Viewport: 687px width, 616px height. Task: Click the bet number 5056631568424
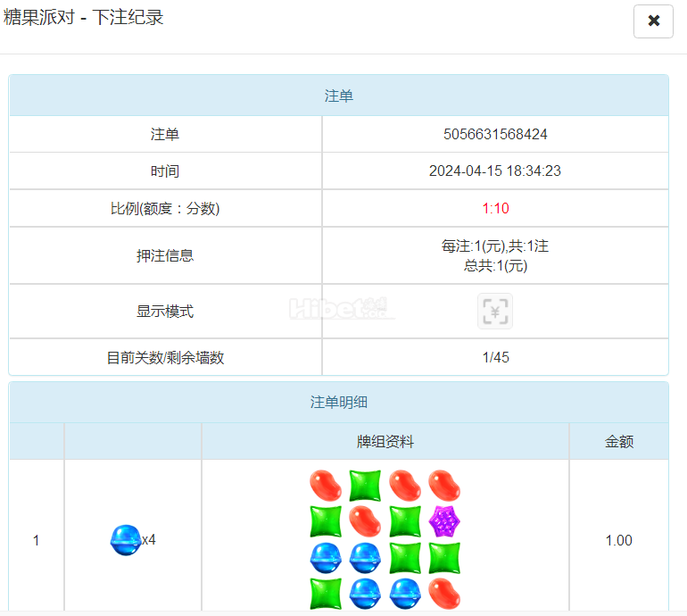[495, 134]
